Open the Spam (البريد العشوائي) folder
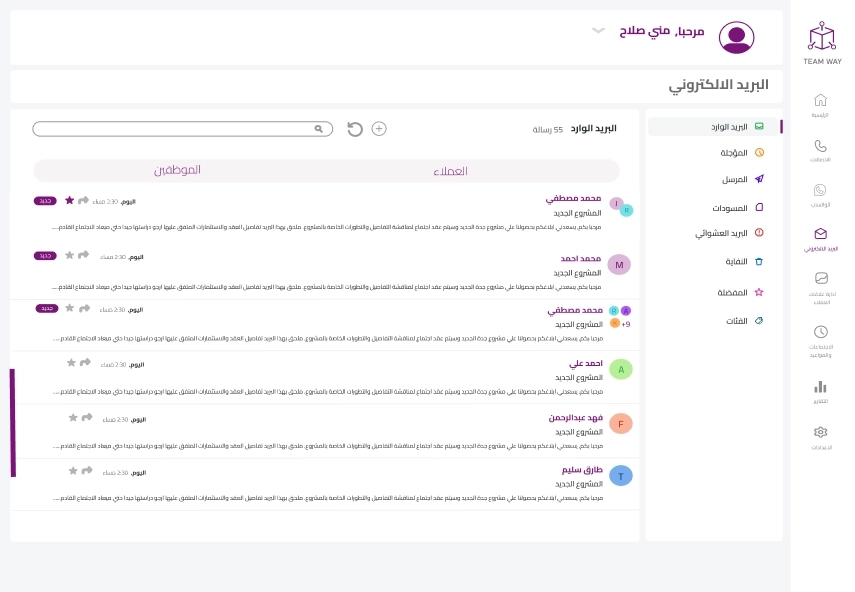The height and width of the screenshot is (592, 855). [x=722, y=233]
